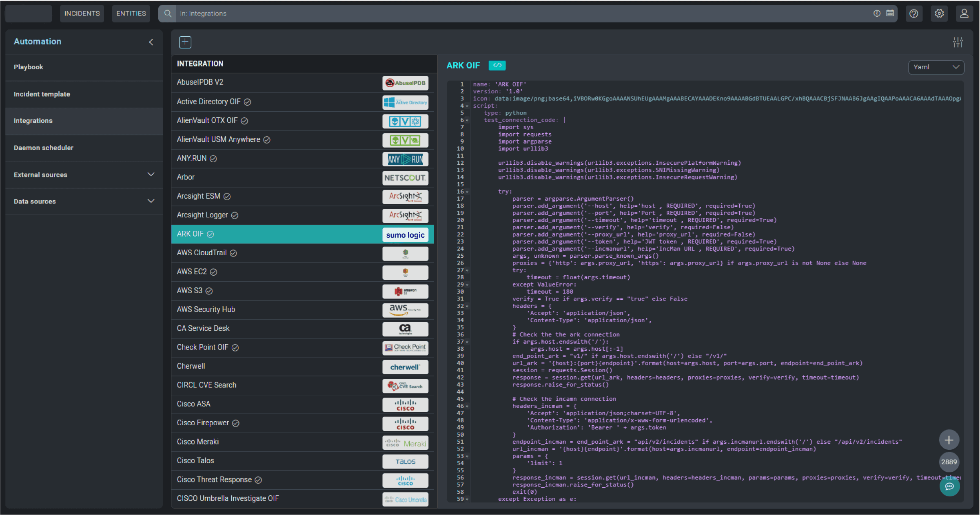
Task: Select AbuseIPDB V2 integration
Action: pos(303,83)
